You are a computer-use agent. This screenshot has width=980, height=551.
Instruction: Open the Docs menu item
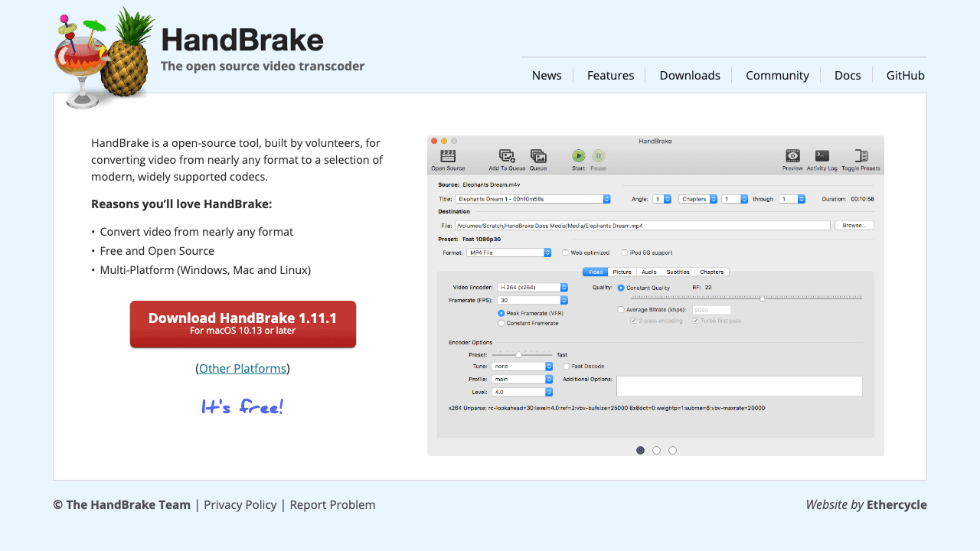tap(848, 75)
